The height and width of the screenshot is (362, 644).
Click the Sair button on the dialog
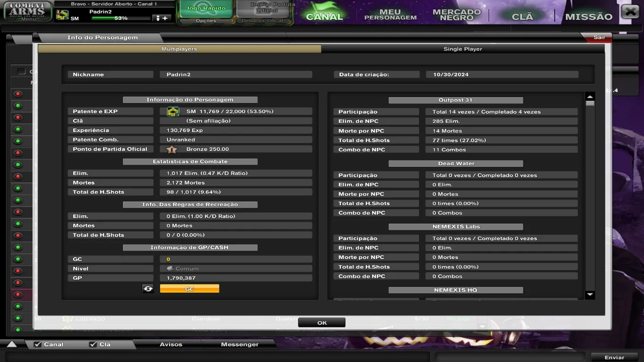click(x=599, y=37)
